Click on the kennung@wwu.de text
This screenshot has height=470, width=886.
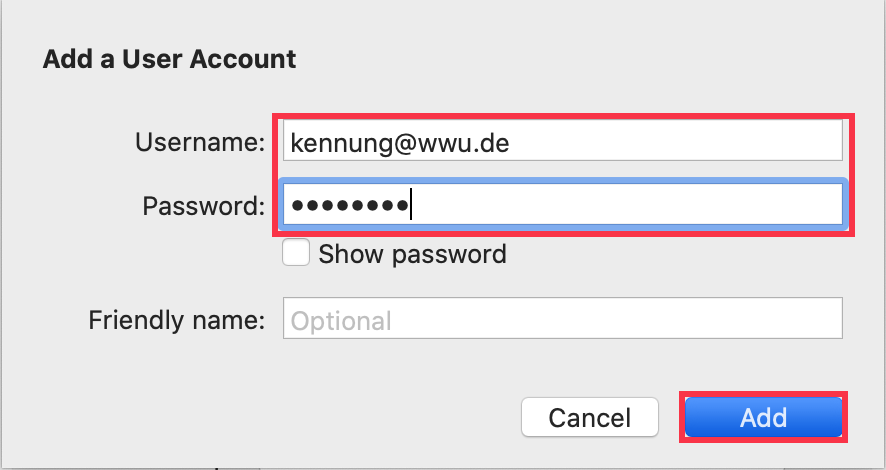coord(399,144)
